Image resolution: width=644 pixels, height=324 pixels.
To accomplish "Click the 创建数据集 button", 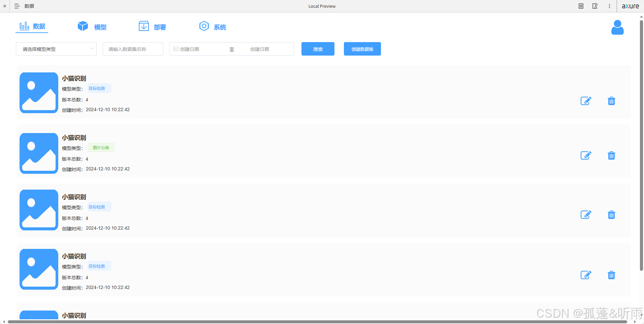I will (362, 49).
